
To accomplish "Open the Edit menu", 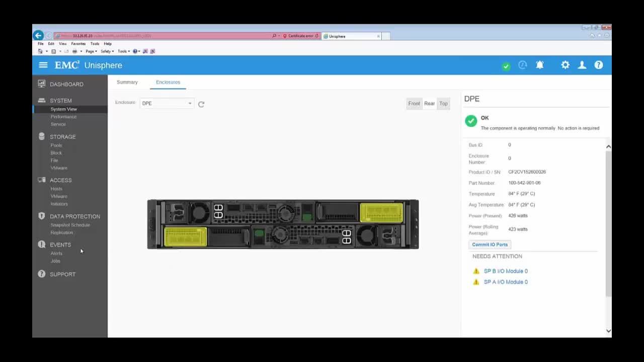I will pos(51,44).
